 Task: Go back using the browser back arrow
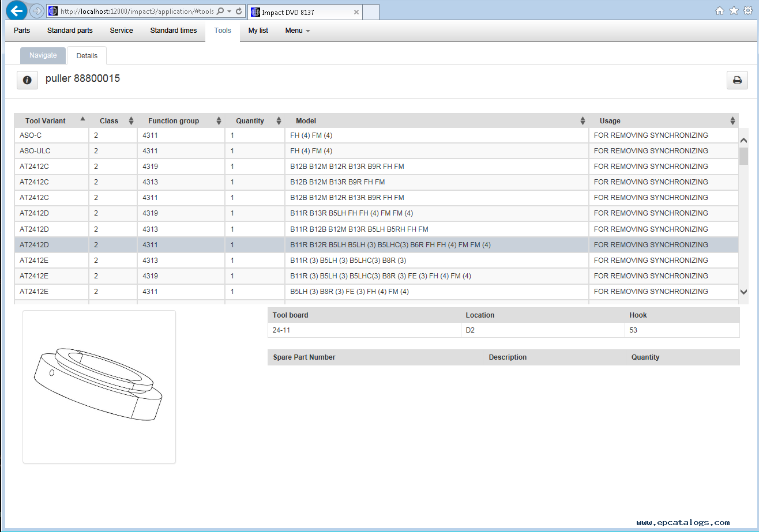pos(17,11)
